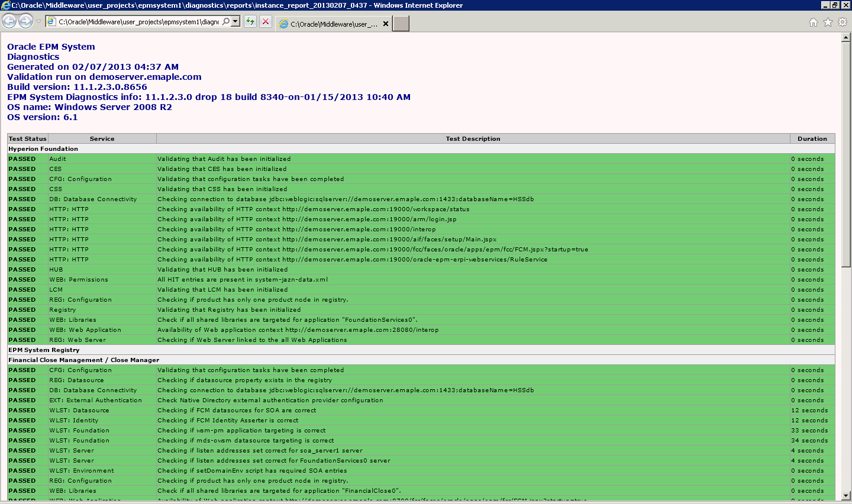Click the description ending in "workspace/status"
Image resolution: width=852 pixels, height=504 pixels.
[x=313, y=209]
